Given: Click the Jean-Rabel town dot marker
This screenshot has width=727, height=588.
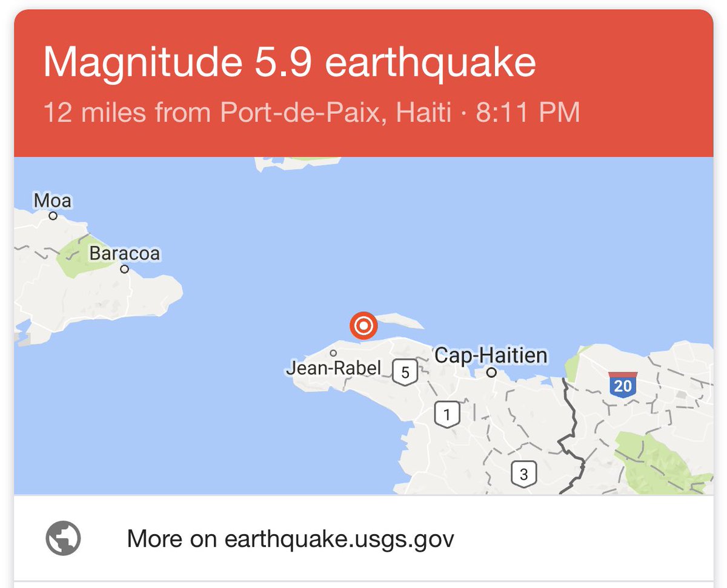Looking at the screenshot, I should tap(333, 352).
